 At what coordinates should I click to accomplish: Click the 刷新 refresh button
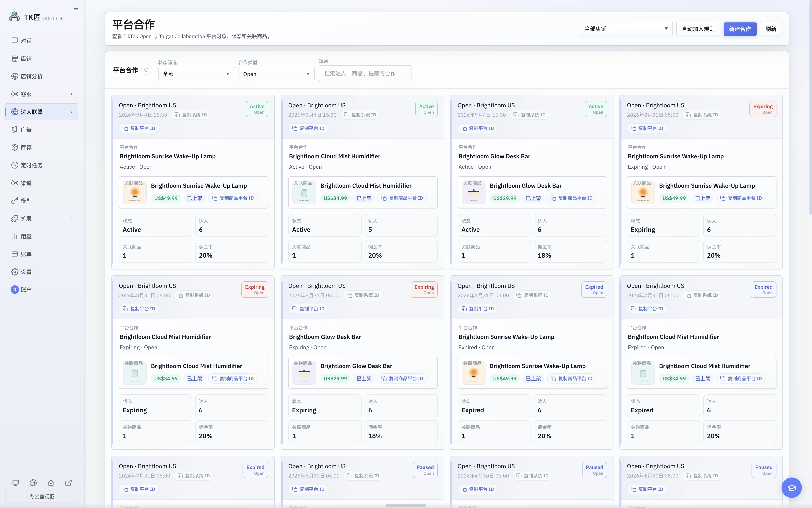pyautogui.click(x=771, y=29)
